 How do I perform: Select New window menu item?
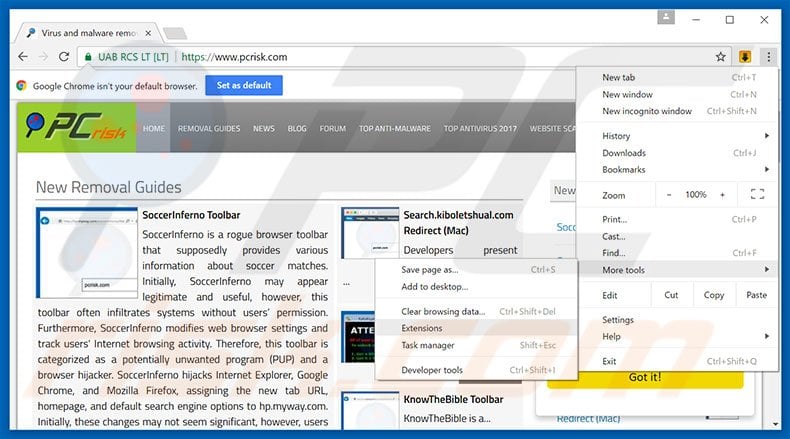pyautogui.click(x=678, y=94)
